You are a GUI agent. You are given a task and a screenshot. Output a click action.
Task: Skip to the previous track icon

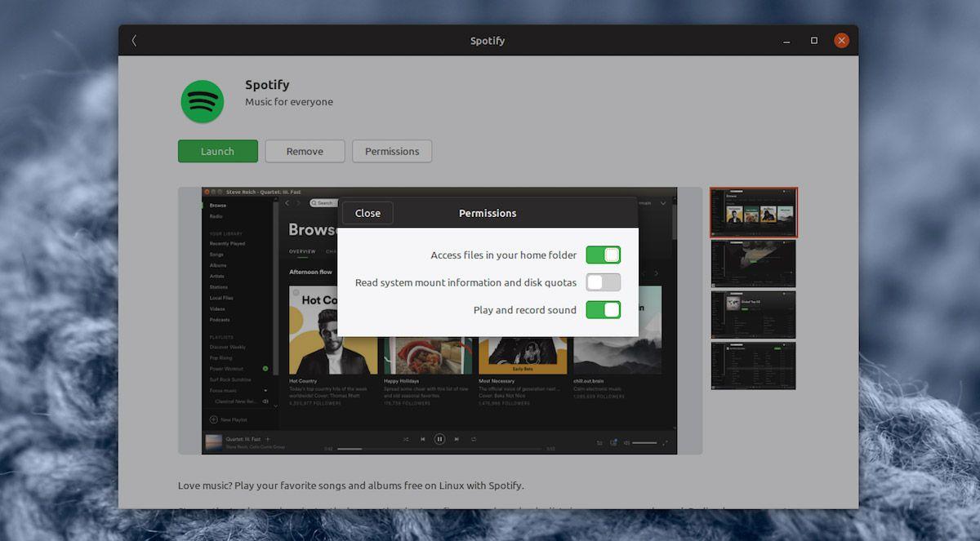coord(422,439)
